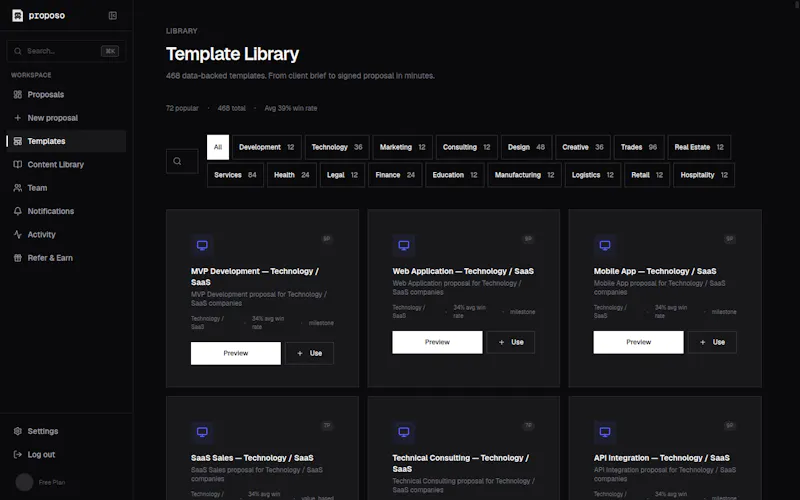Click the proposo logo icon

pos(17,15)
